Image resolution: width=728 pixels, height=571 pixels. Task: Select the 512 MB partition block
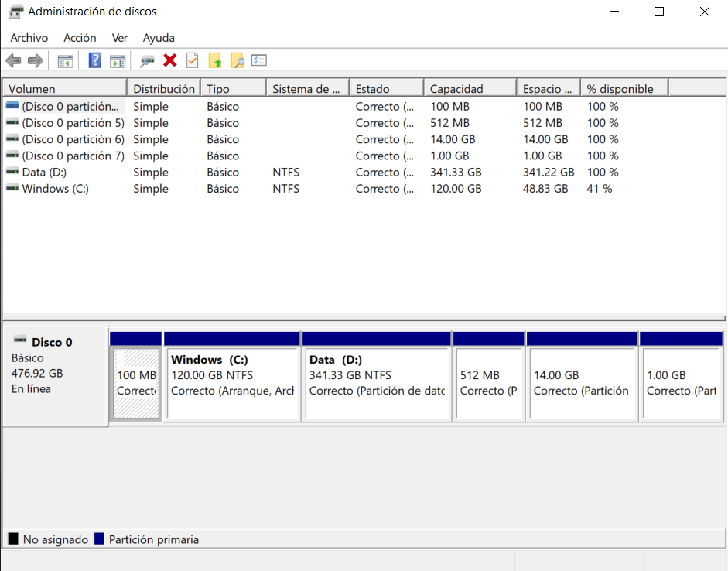pos(489,384)
